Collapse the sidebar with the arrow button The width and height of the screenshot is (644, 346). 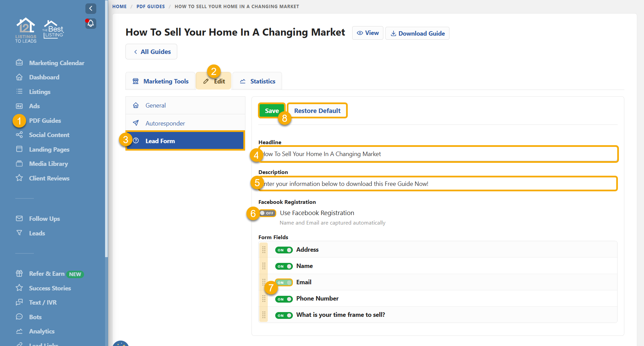pos(90,8)
